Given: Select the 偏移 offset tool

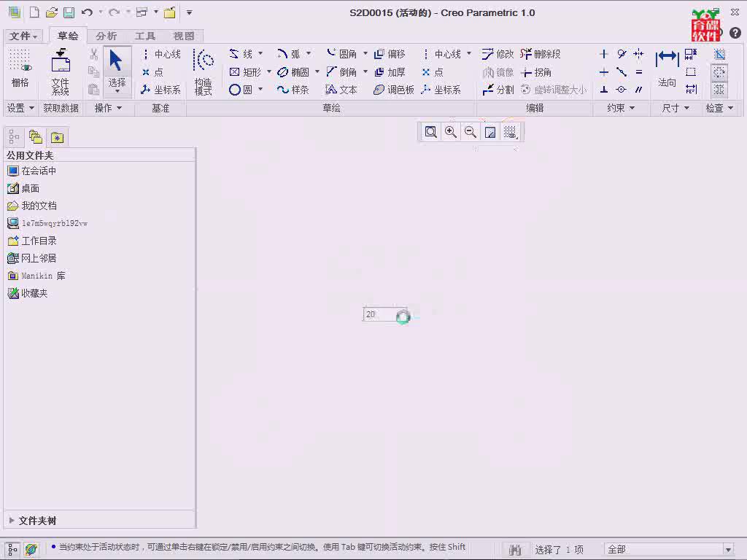Looking at the screenshot, I should [x=390, y=54].
